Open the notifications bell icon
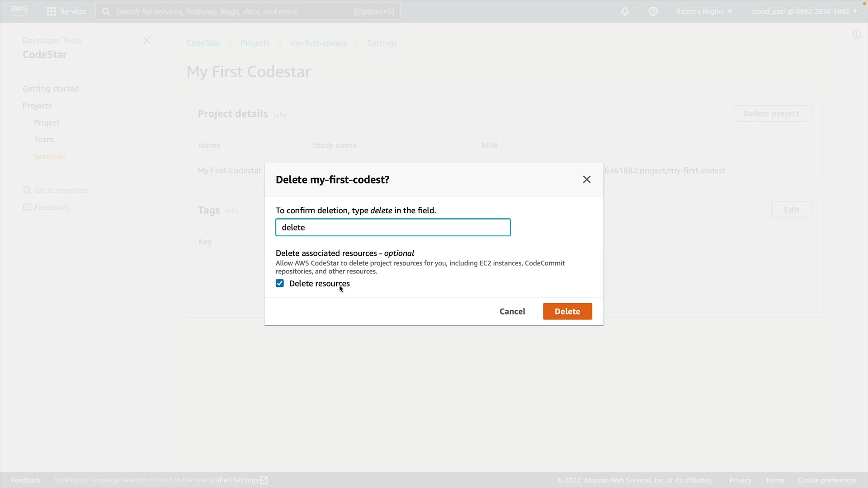This screenshot has height=488, width=868. pyautogui.click(x=625, y=11)
